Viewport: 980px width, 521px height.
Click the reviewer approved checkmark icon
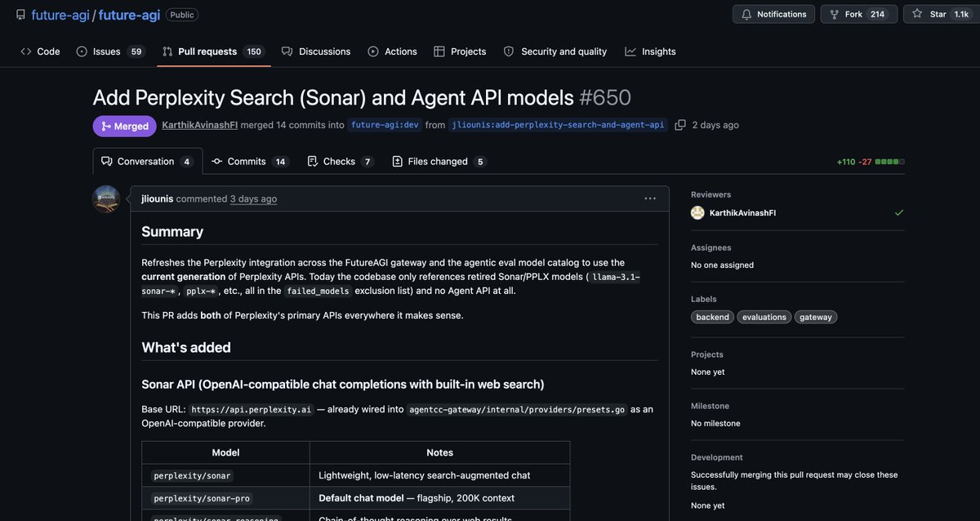(899, 212)
